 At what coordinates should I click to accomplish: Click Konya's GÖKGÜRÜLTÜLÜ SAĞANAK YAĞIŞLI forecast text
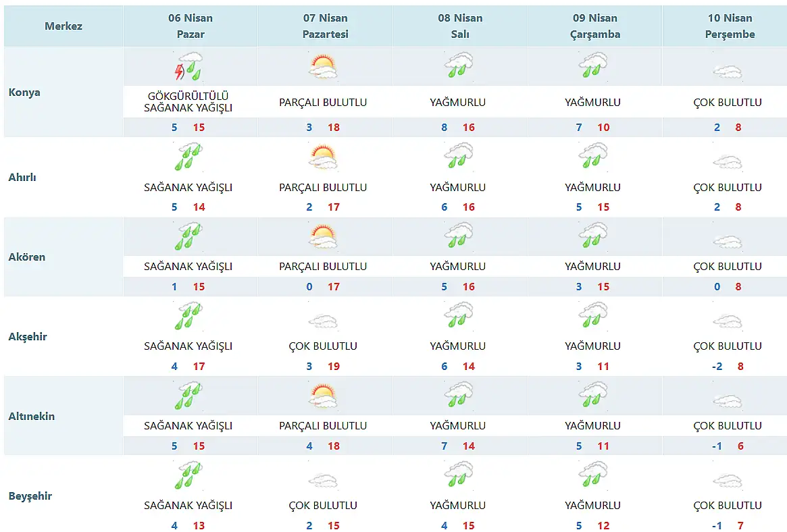[x=189, y=103]
